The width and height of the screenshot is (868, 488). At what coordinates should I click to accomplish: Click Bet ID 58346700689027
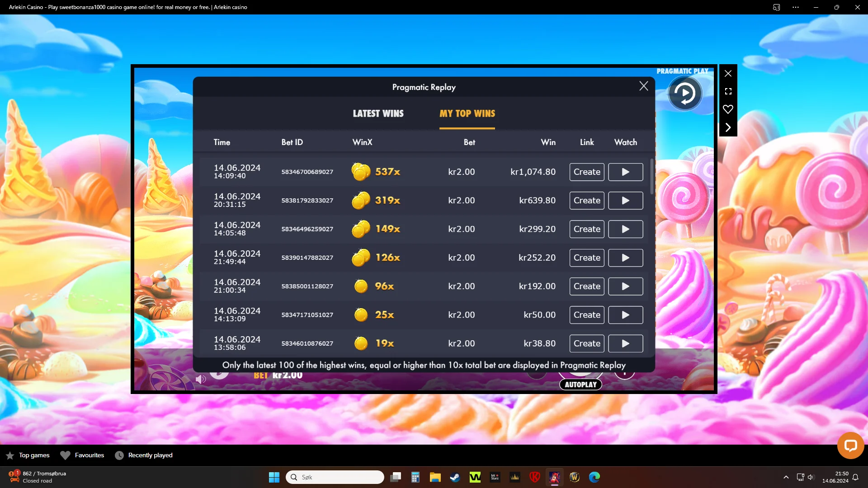pos(307,172)
